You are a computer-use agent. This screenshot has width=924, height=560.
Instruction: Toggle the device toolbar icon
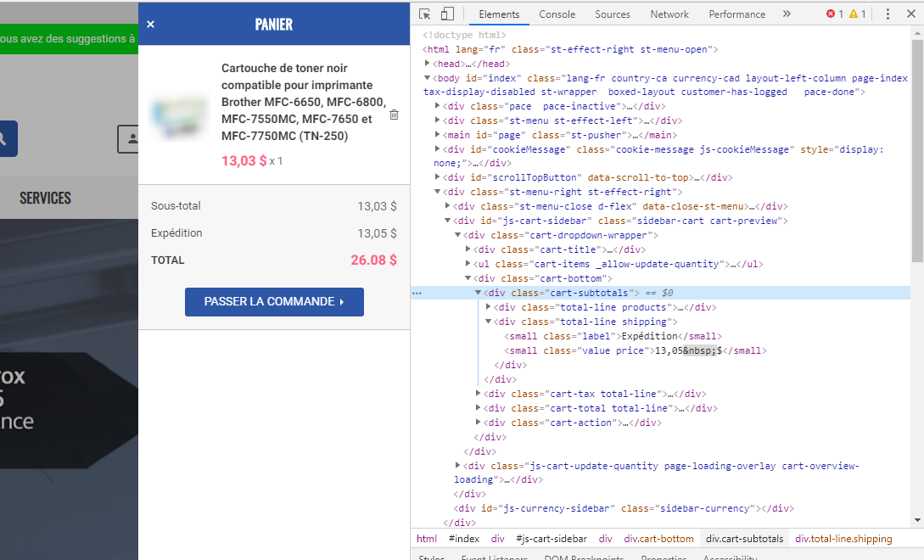pyautogui.click(x=447, y=14)
